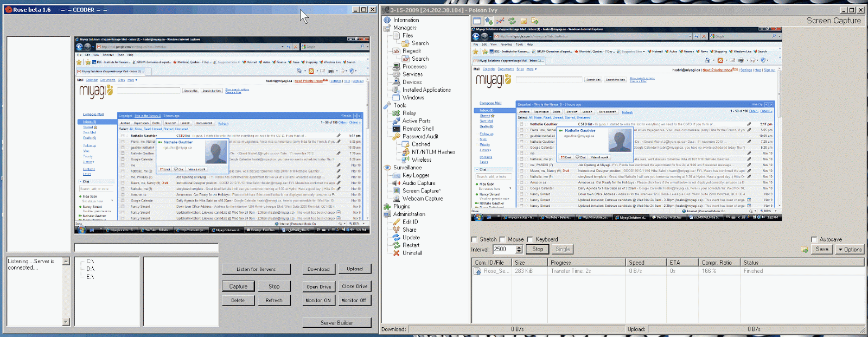Select the Devices icon
Image resolution: width=868 pixels, height=337 pixels.
pyautogui.click(x=396, y=82)
